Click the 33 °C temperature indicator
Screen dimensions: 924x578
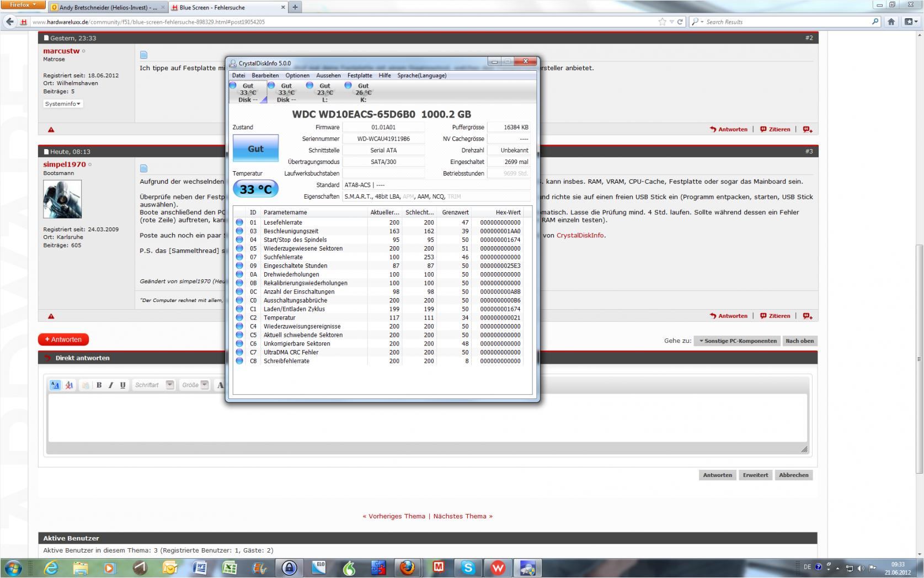click(256, 189)
